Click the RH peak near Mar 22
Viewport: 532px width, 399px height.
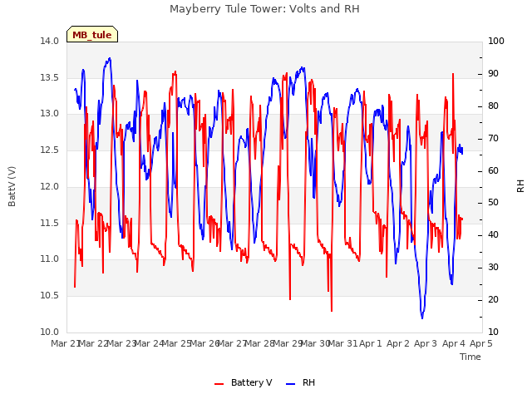[x=109, y=58]
